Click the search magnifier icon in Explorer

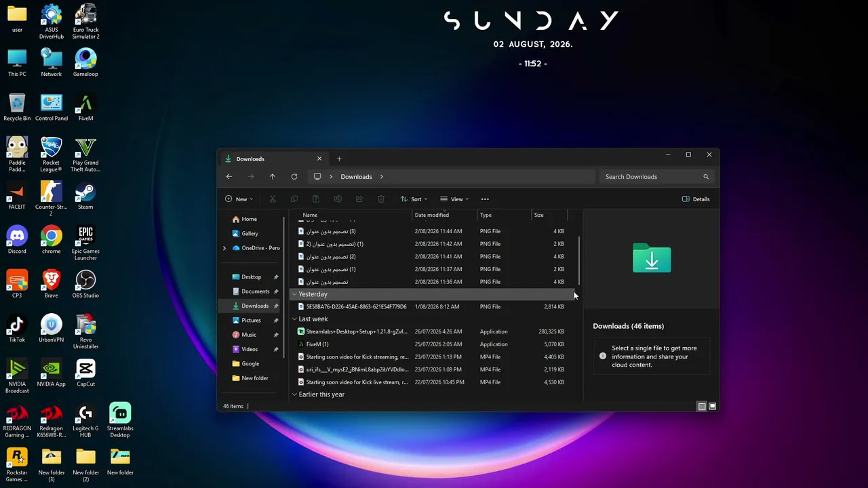coord(706,177)
